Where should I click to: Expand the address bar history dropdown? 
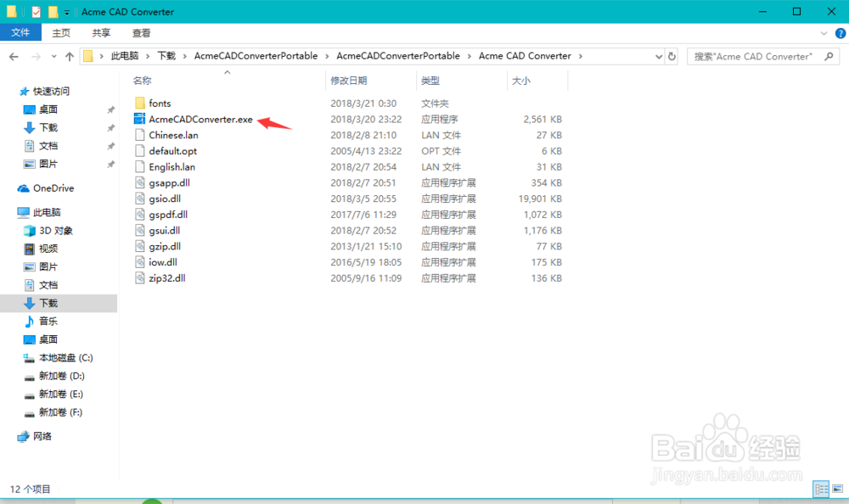coord(659,56)
